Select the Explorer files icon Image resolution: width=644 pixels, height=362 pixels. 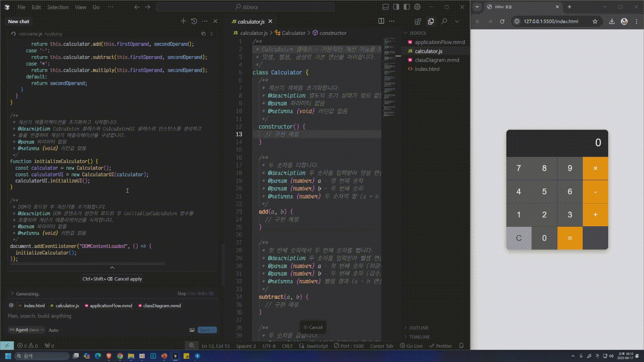[431, 21]
